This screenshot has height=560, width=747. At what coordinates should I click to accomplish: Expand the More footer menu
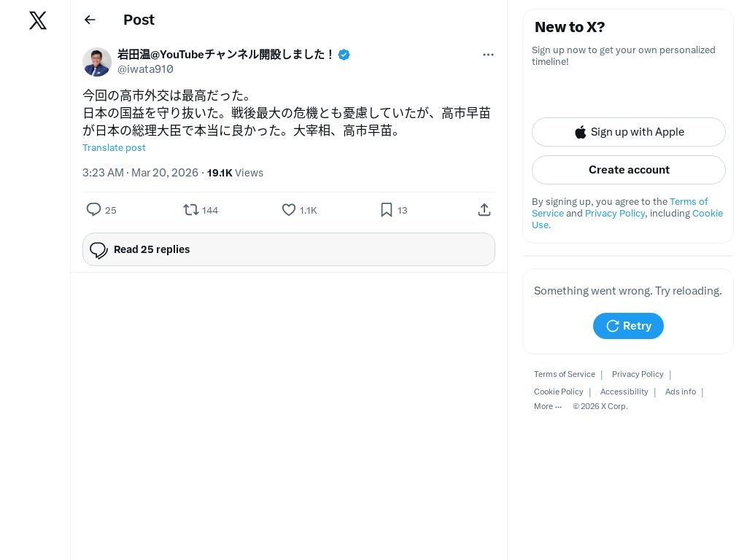[548, 406]
